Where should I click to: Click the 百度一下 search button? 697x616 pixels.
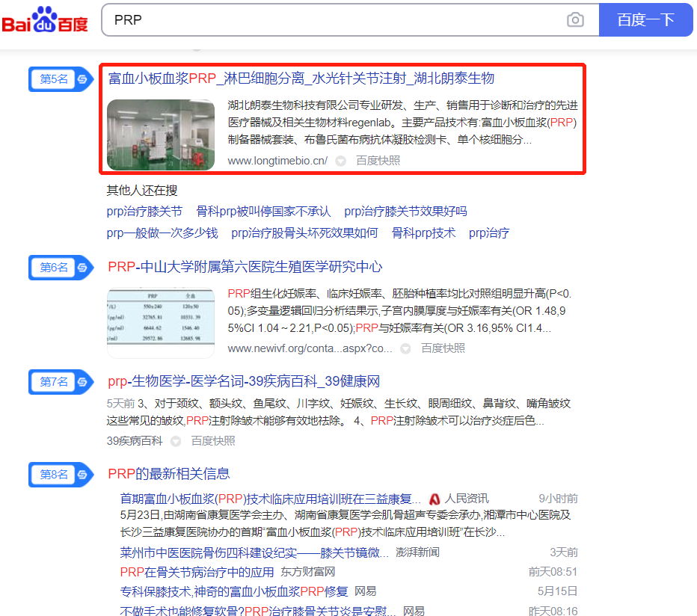[645, 20]
